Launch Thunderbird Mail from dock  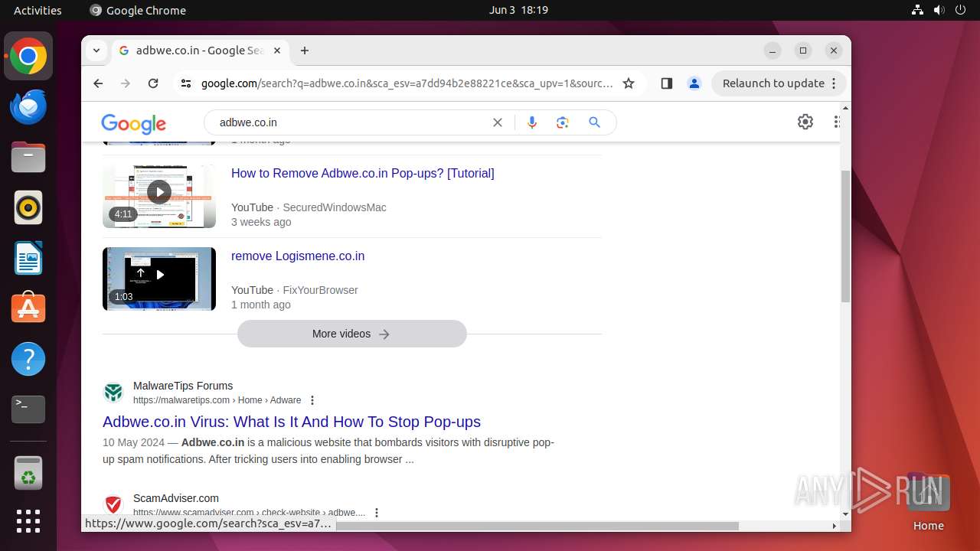28,106
